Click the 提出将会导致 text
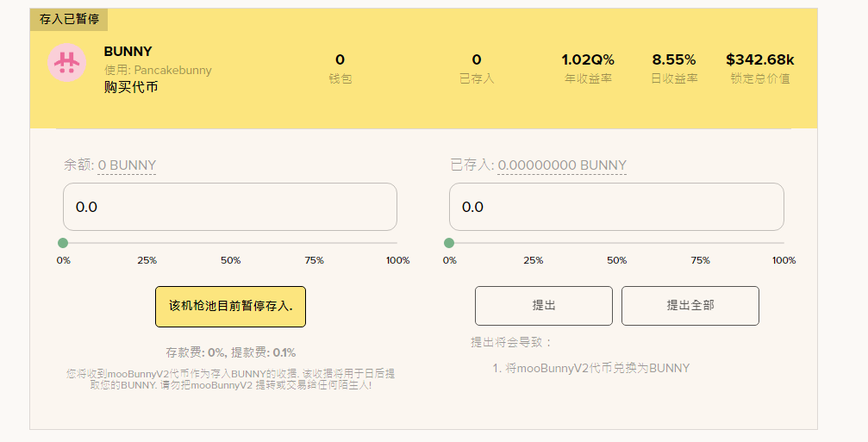This screenshot has height=442, width=868. point(511,342)
